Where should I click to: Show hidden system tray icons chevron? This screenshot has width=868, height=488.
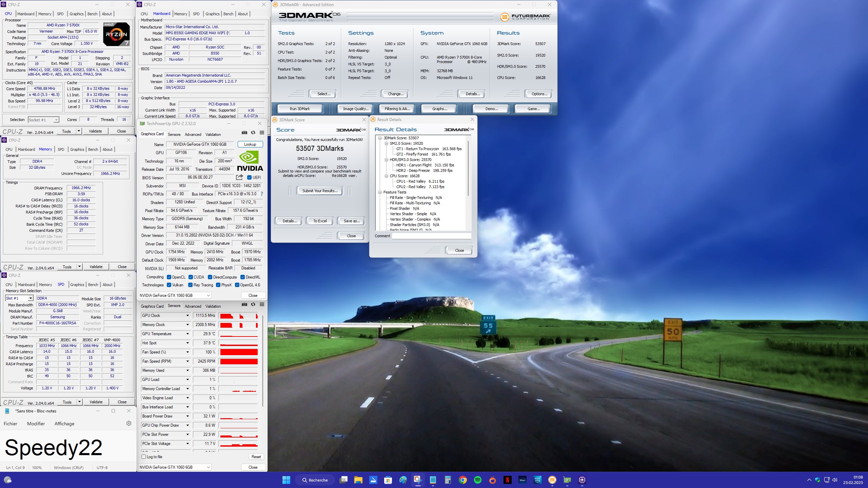coord(809,480)
